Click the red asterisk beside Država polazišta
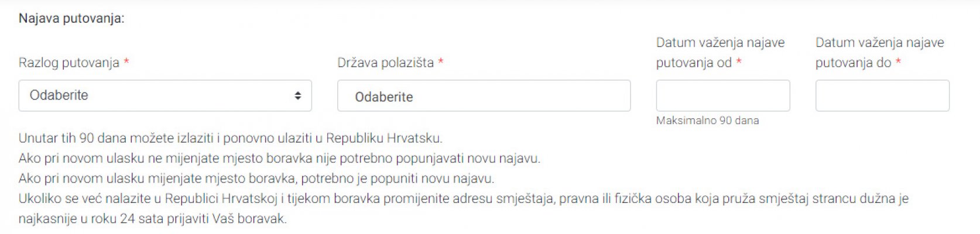Viewport: 980px width, 234px height. (x=441, y=62)
